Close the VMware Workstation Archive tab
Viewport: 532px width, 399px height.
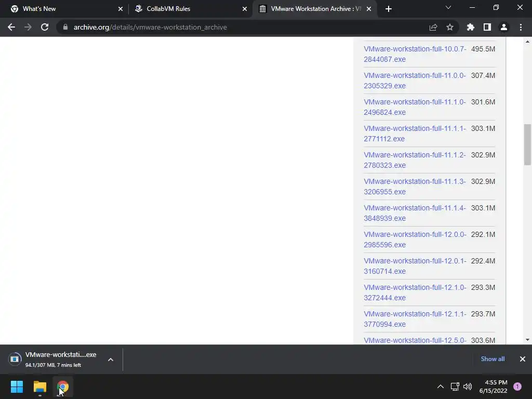pos(369,9)
